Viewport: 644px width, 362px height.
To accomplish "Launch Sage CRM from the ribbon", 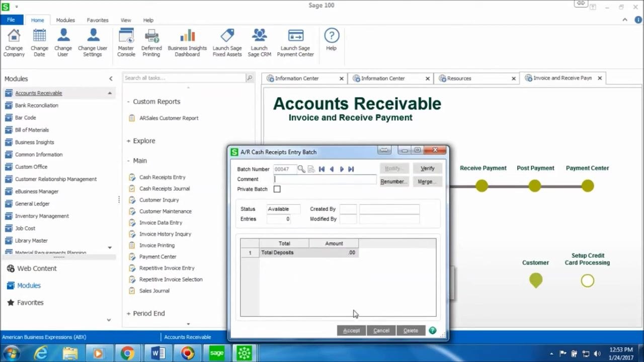I will [x=259, y=43].
